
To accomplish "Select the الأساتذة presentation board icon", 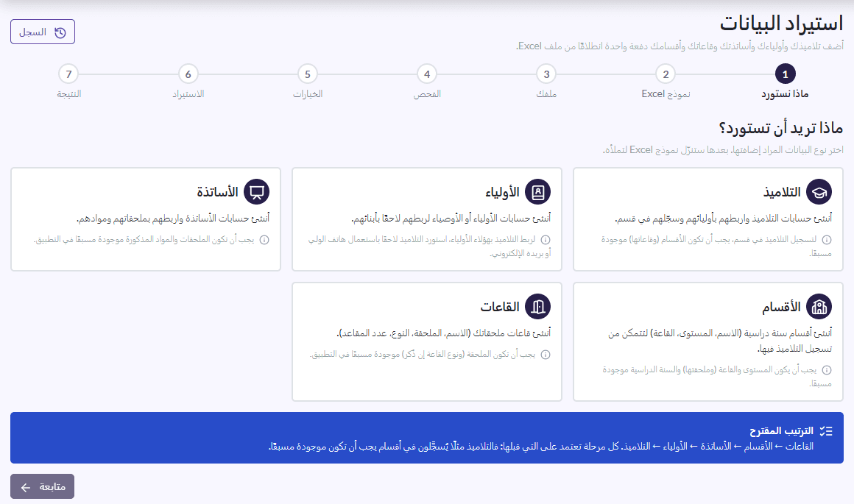I will 256,192.
